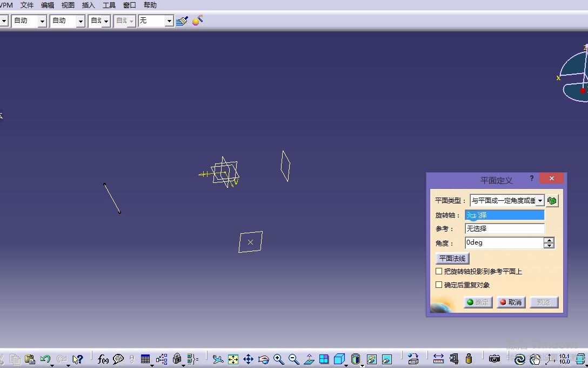Screen dimensions: 588x368
Task: Click the Shading view mode cylinder icon
Action: [355, 359]
